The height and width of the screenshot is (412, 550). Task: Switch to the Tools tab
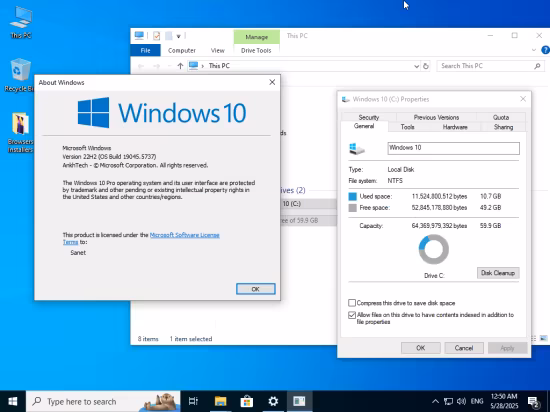(x=408, y=127)
